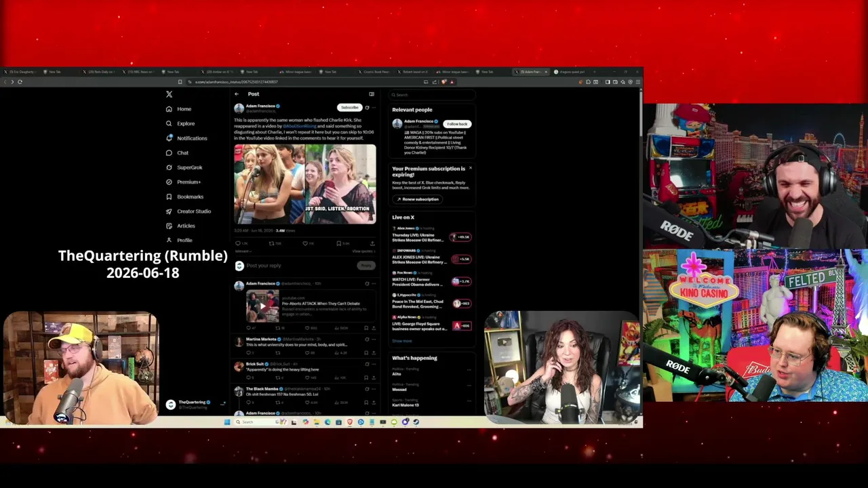Dismiss the Premium subscription expiring notice
The width and height of the screenshot is (868, 488).
click(470, 168)
